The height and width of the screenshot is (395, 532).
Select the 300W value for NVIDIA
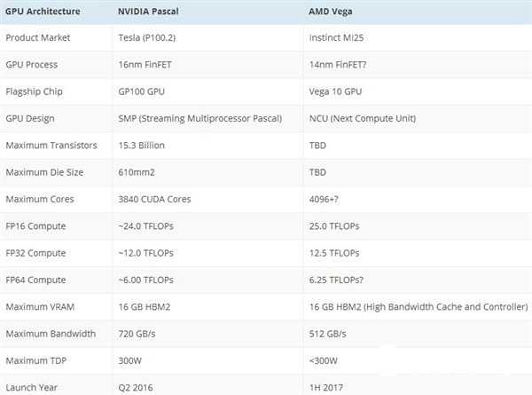click(x=130, y=360)
